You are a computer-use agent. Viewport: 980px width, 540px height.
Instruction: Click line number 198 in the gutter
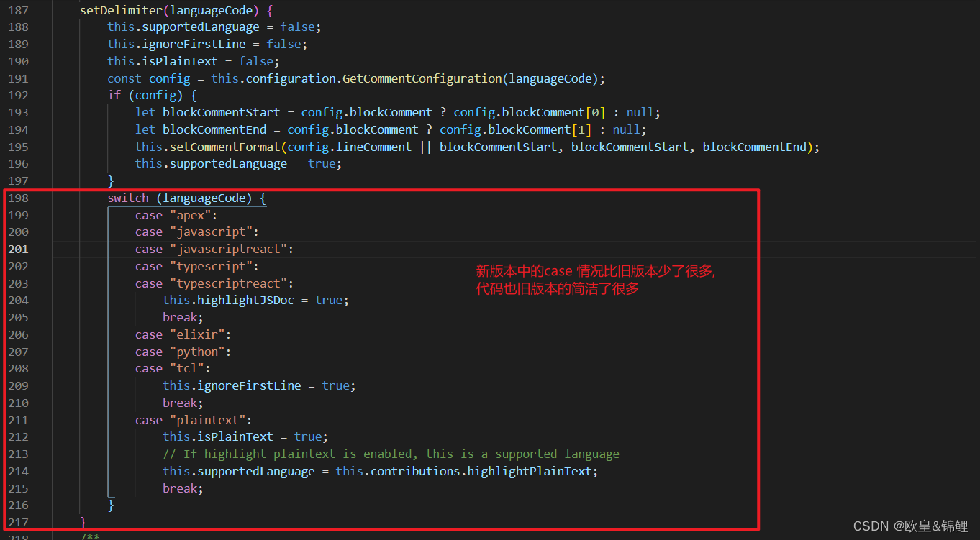click(x=18, y=198)
